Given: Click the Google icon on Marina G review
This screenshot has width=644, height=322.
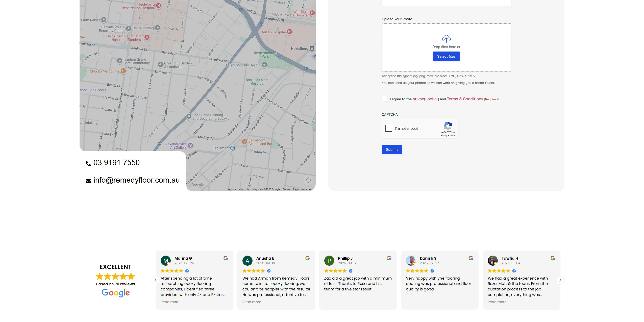Looking at the screenshot, I should (x=226, y=258).
